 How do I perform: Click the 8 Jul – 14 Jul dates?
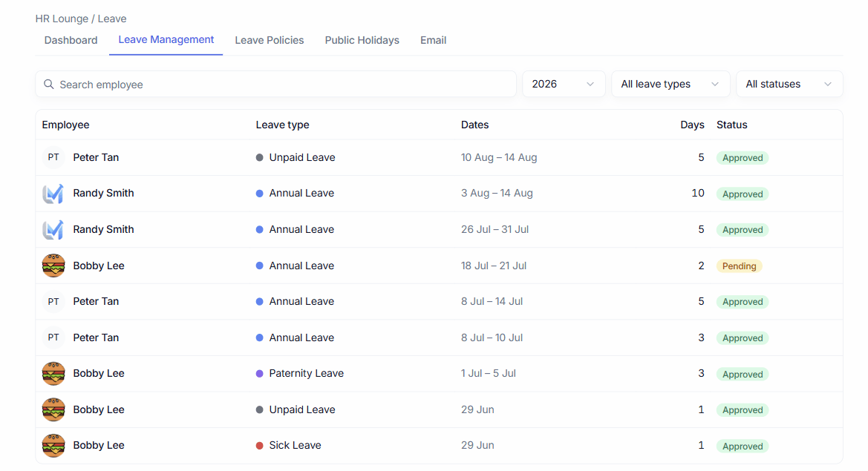point(492,302)
